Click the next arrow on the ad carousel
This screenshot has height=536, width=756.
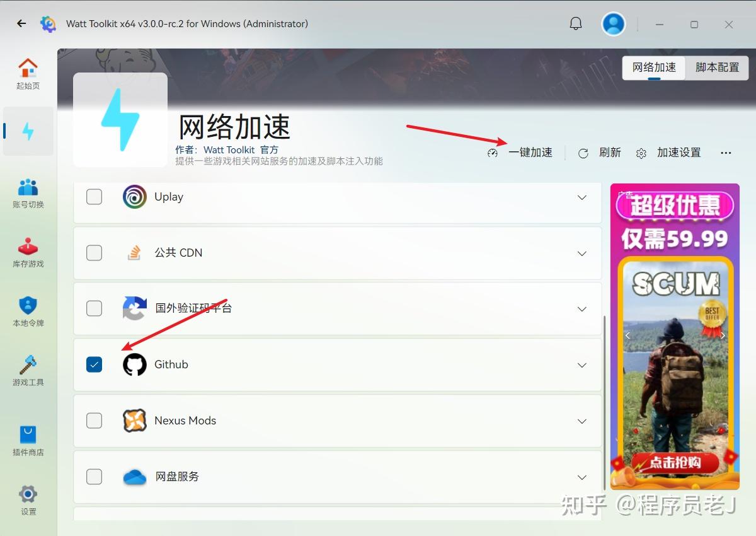pyautogui.click(x=723, y=335)
